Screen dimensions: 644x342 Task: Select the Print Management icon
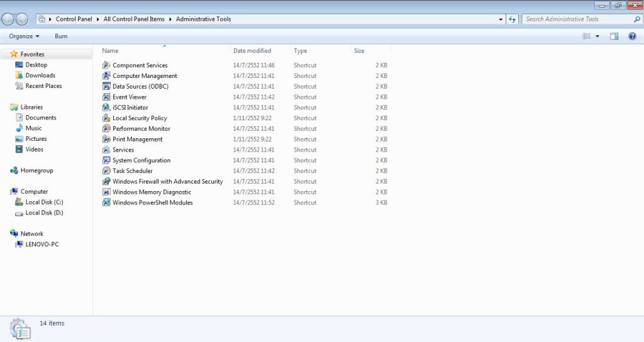click(x=106, y=139)
